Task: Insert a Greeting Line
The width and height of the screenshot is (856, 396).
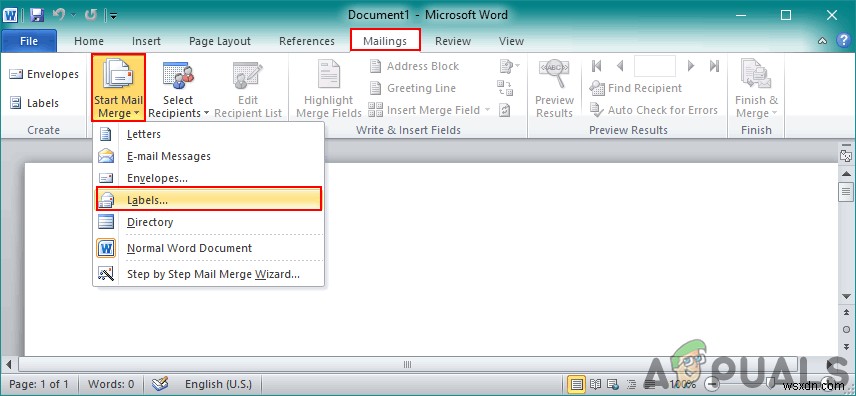Action: pos(412,88)
